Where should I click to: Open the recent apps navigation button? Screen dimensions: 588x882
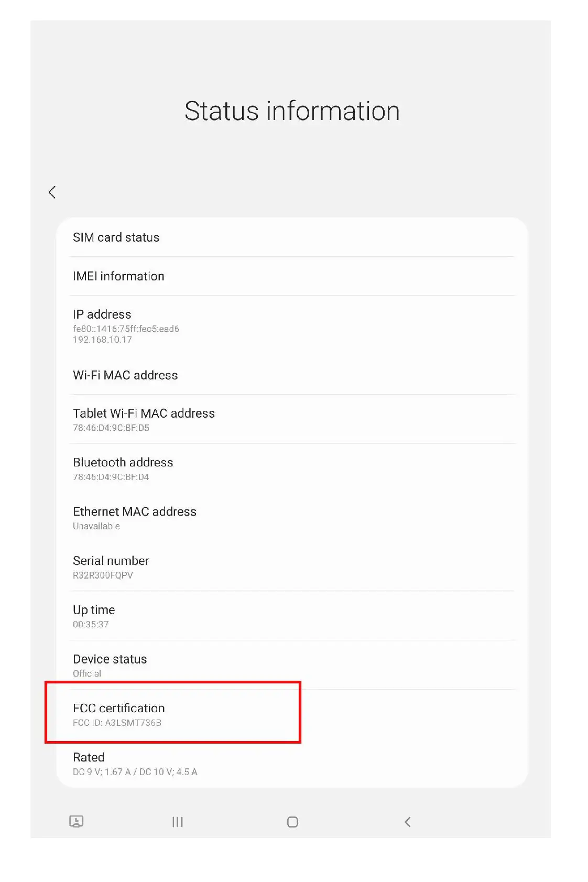point(178,822)
